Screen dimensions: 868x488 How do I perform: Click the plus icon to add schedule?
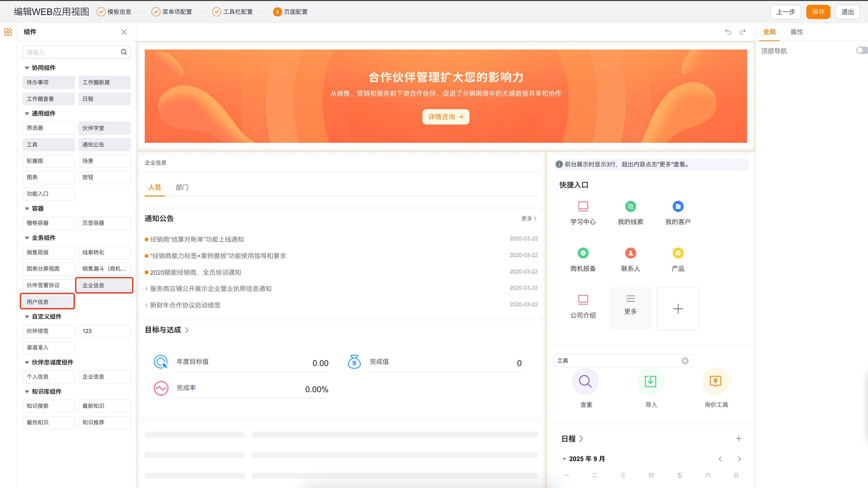738,438
